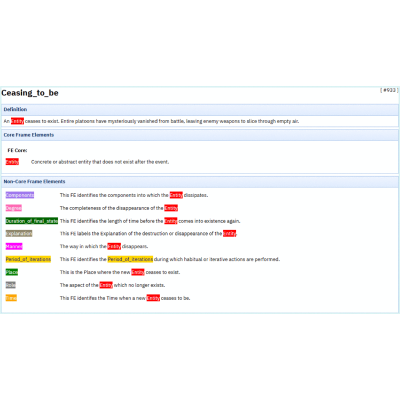This screenshot has width=400, height=400.
Task: Click the Entity tag in the Manner description
Action: pos(114,246)
